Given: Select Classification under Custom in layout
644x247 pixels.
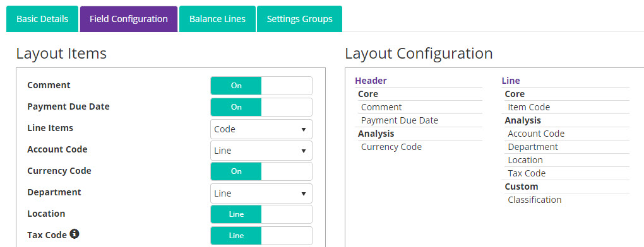Looking at the screenshot, I should point(534,200).
